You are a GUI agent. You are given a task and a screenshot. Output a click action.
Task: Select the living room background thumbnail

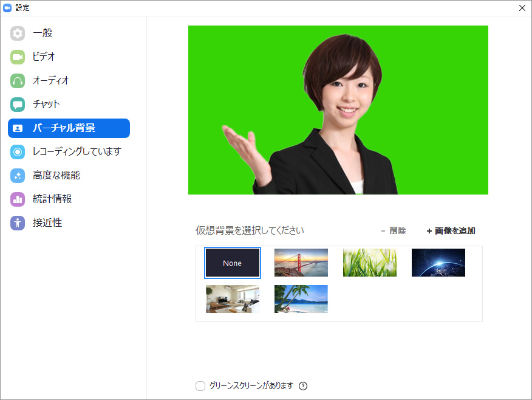(233, 299)
